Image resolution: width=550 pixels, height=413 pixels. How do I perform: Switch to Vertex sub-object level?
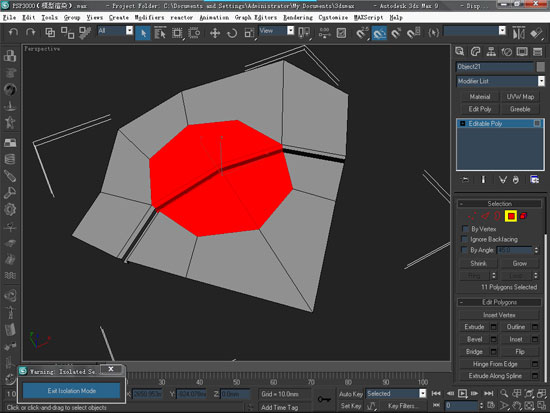click(x=472, y=216)
